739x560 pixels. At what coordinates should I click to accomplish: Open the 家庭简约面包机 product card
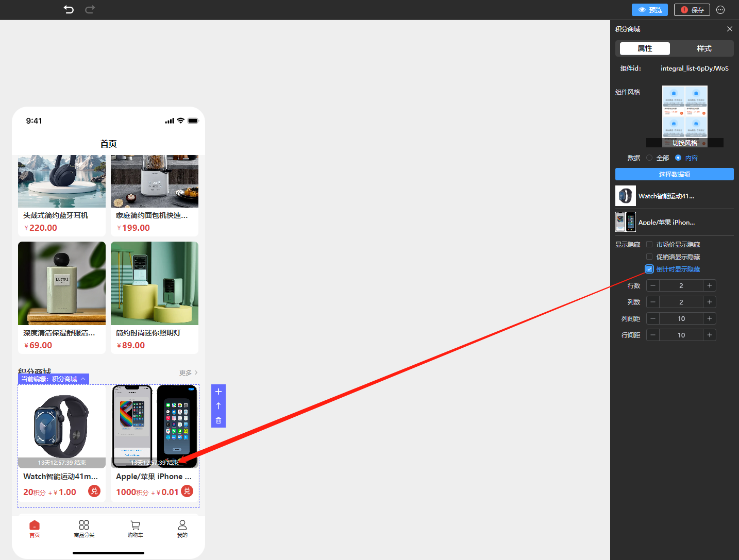point(155,196)
